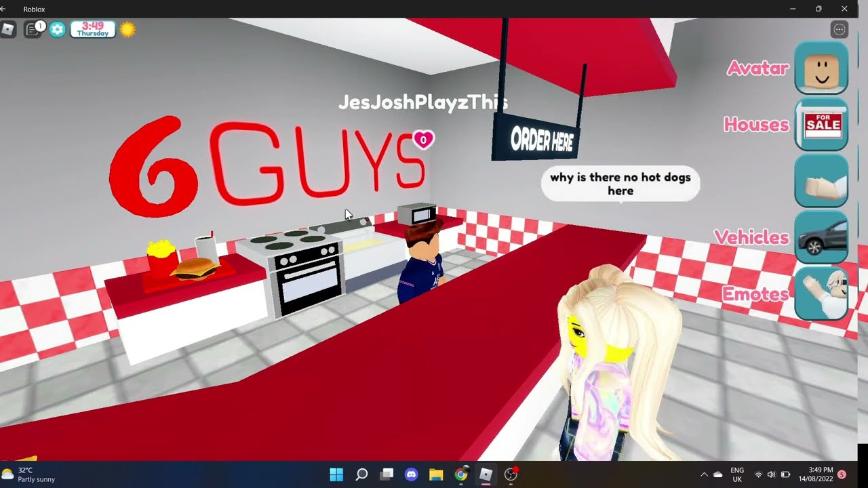Click the hot dogs chat bubble
Image resolution: width=868 pixels, height=488 pixels.
coord(620,184)
